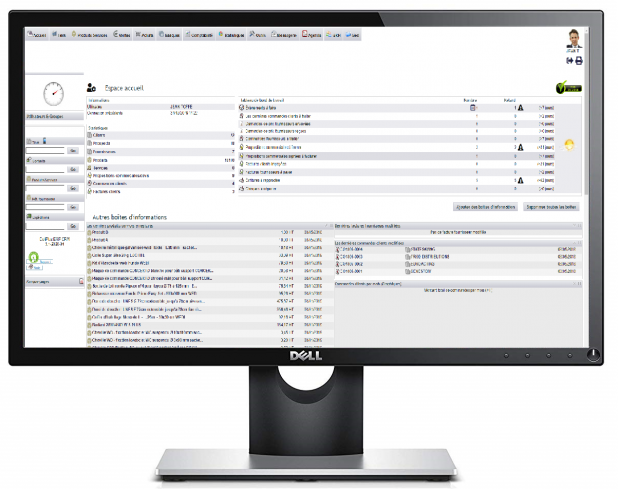
Task: Open the Achats menu with cart icon
Action: [x=145, y=35]
